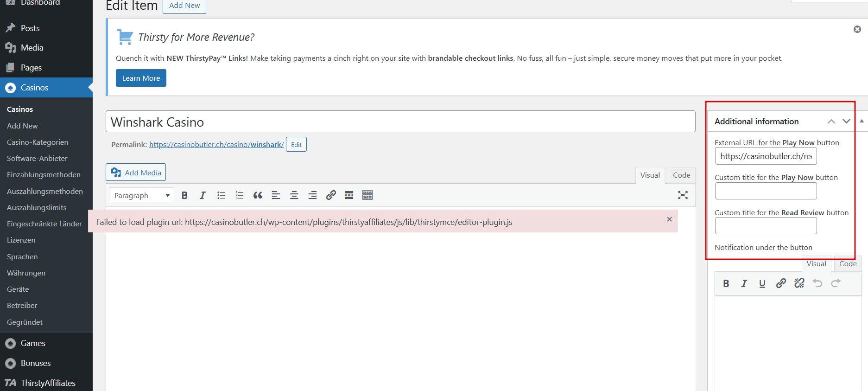Move Additional information box up
This screenshot has width=868, height=391.
click(x=831, y=122)
